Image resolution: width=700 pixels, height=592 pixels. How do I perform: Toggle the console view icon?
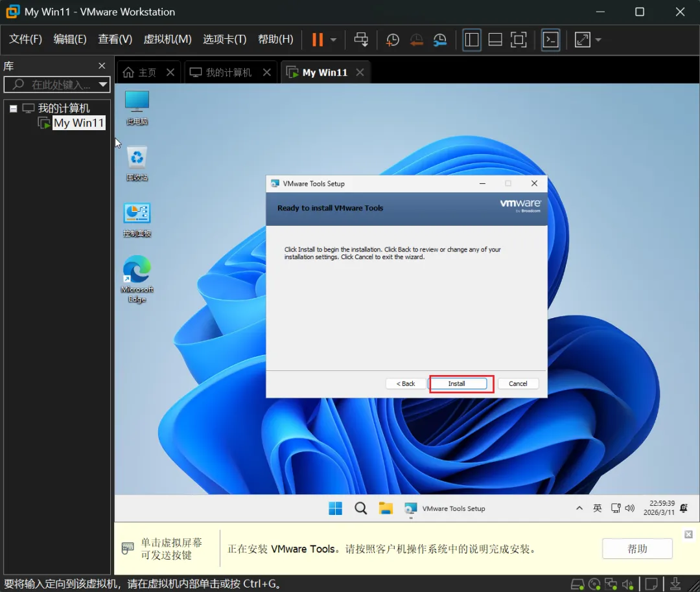point(550,40)
